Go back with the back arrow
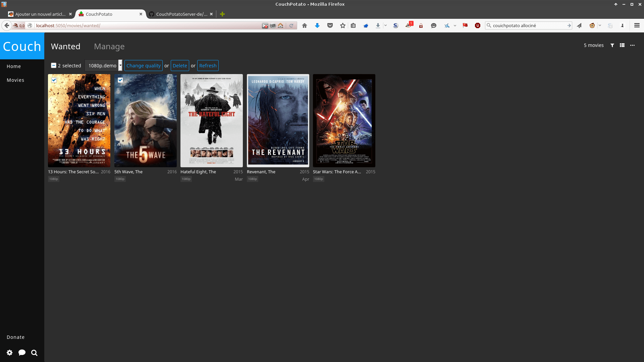The height and width of the screenshot is (362, 644). [x=7, y=25]
